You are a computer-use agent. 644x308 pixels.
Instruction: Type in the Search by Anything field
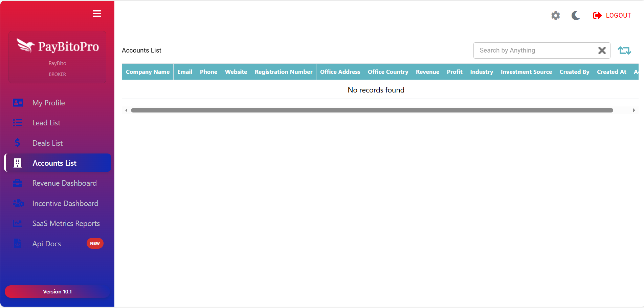[x=535, y=50]
